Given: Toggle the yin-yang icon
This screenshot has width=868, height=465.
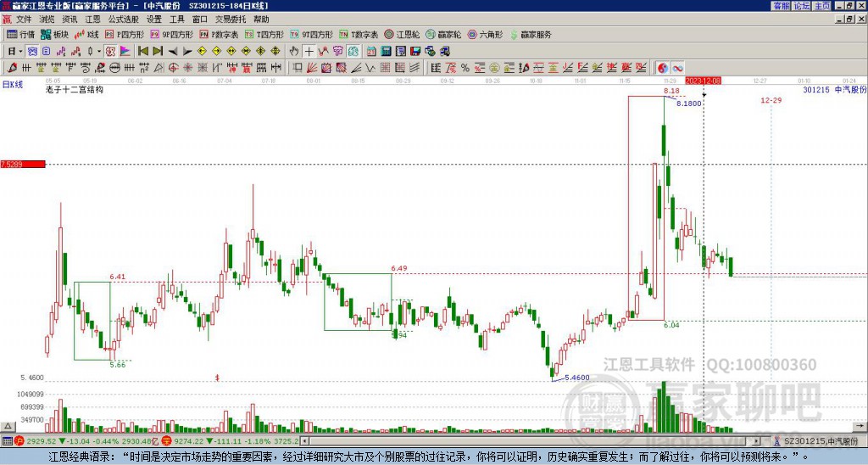Looking at the screenshot, I should 663,68.
